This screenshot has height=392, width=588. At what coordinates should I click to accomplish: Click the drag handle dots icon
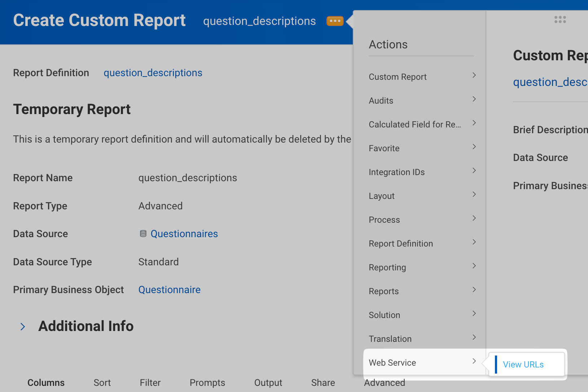click(x=560, y=19)
